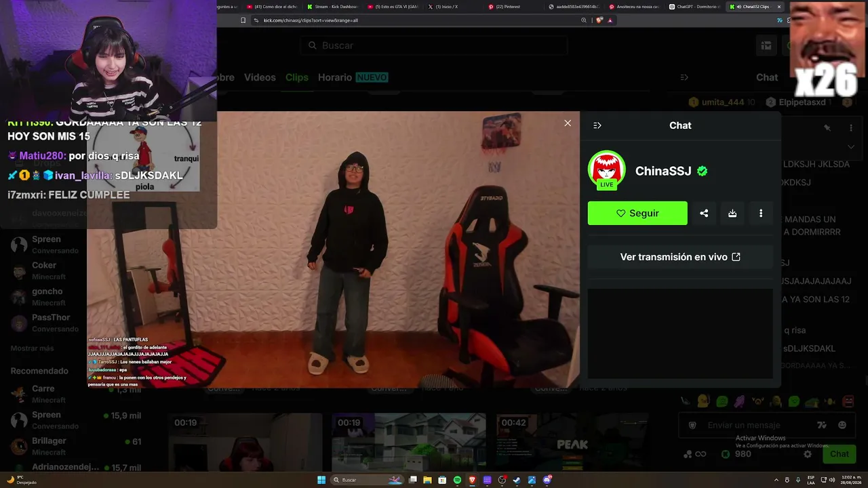Click the taskbar Buscar search box
Image resolution: width=868 pixels, height=488 pixels.
[x=368, y=480]
